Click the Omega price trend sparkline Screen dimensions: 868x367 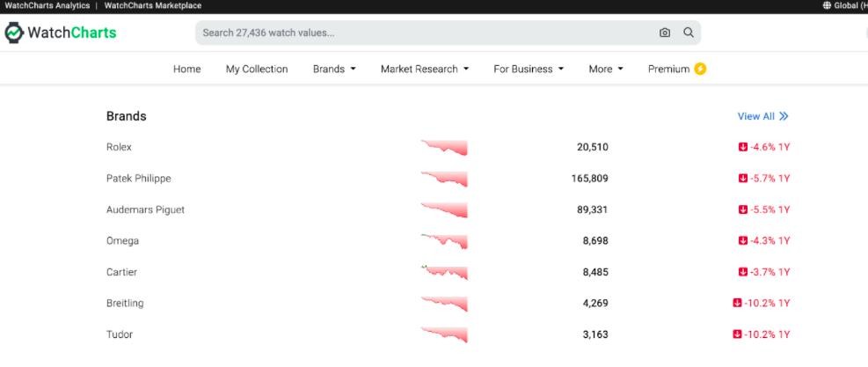[x=444, y=241]
